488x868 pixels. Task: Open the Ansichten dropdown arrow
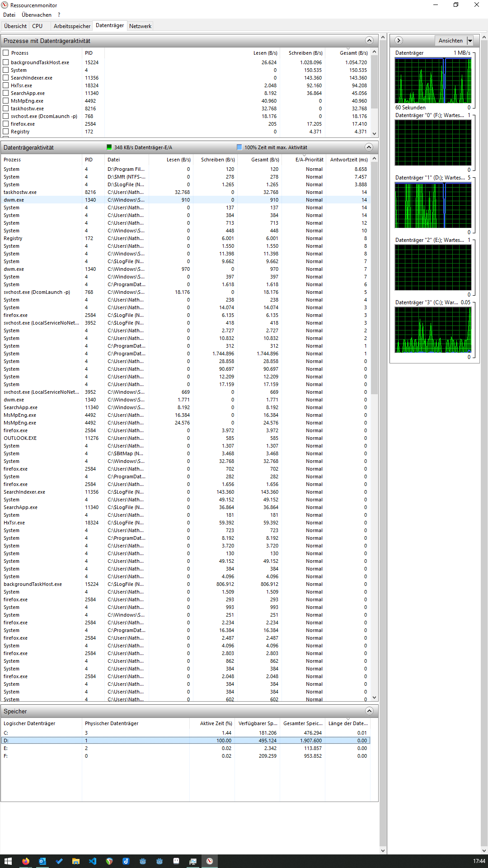(470, 41)
